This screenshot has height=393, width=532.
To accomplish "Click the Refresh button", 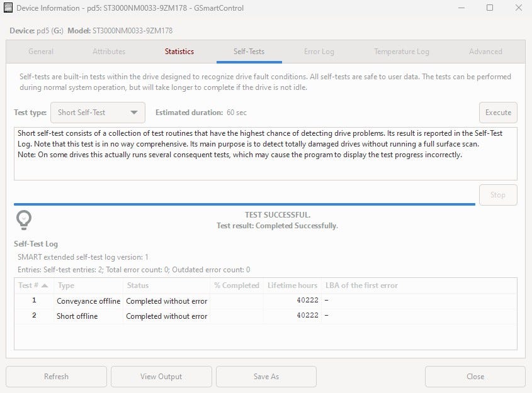I will pyautogui.click(x=56, y=377).
